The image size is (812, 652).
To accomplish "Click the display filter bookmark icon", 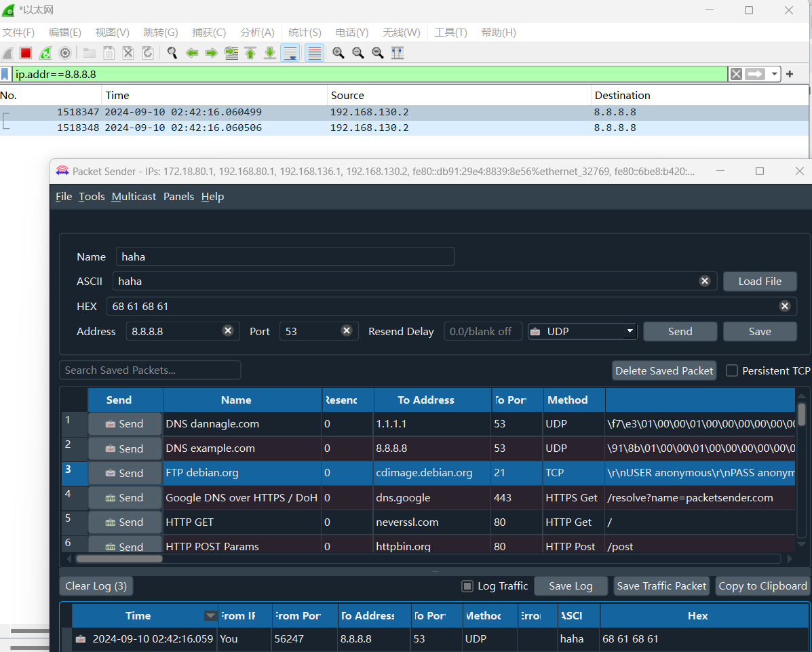I will click(x=5, y=74).
